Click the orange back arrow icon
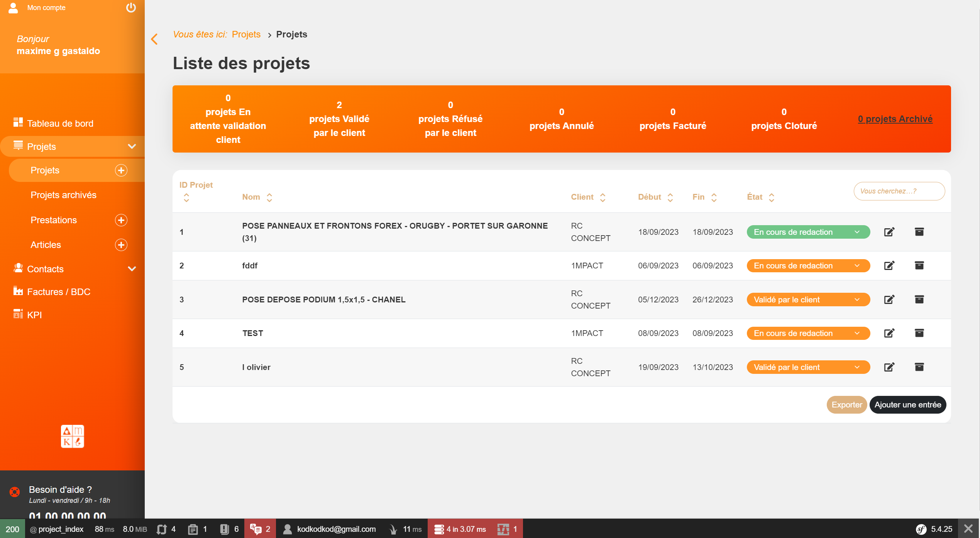 [x=154, y=39]
